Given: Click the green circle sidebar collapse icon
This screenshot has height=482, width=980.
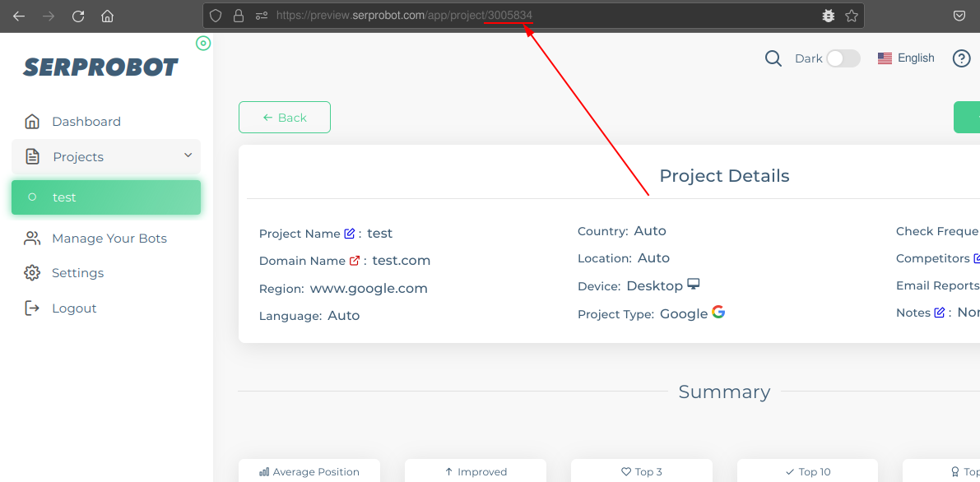Looking at the screenshot, I should pyautogui.click(x=203, y=43).
